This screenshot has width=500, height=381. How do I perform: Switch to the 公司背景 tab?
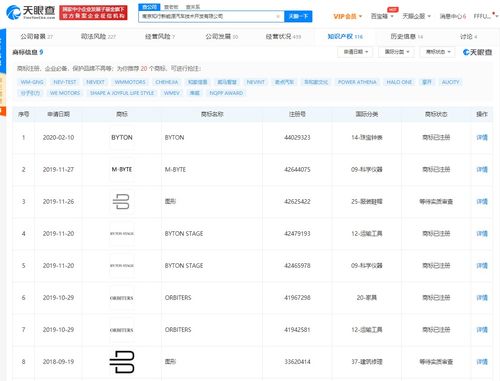coord(36,37)
